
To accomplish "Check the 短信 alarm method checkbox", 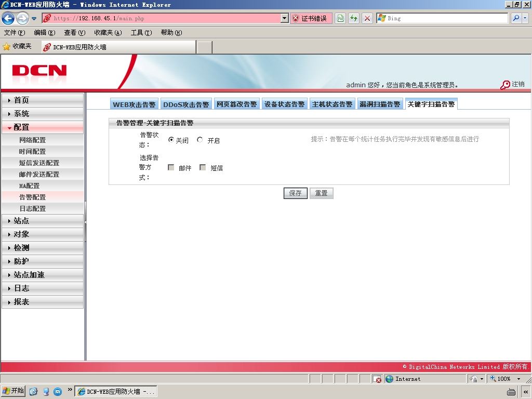I will coord(203,168).
